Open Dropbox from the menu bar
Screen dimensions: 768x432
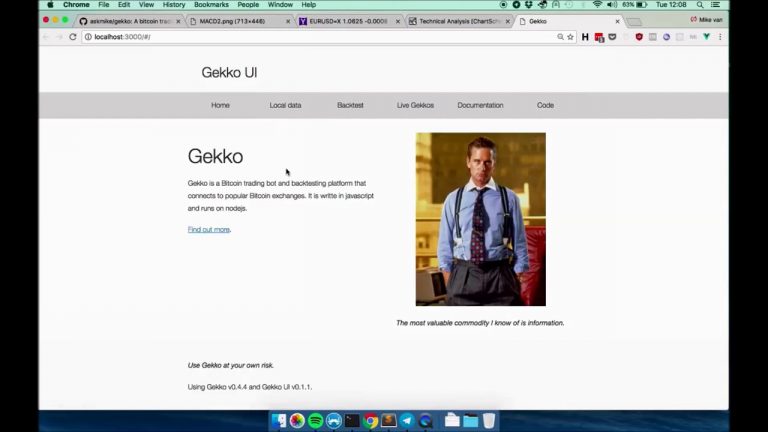pos(528,5)
